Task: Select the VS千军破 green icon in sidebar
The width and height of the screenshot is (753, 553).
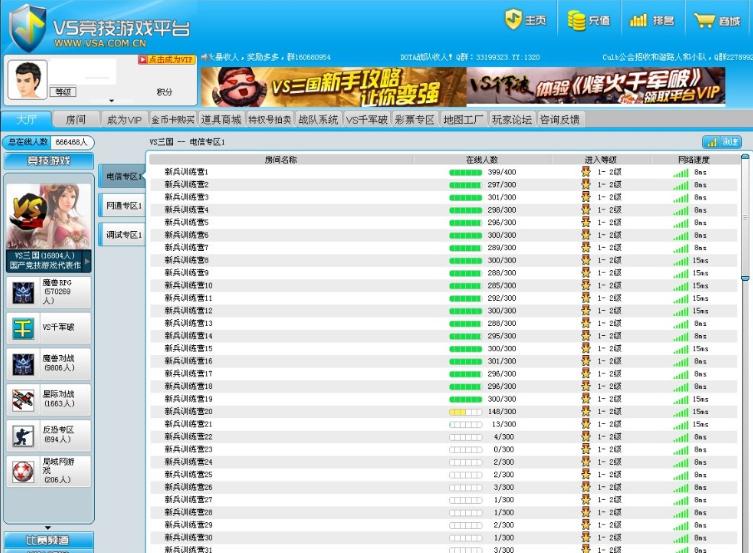Action: [x=23, y=328]
